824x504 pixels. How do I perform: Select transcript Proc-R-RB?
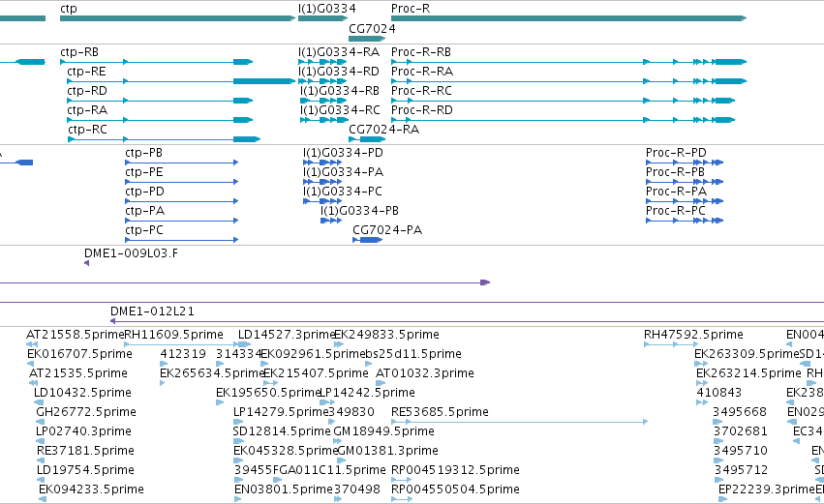pos(568,62)
